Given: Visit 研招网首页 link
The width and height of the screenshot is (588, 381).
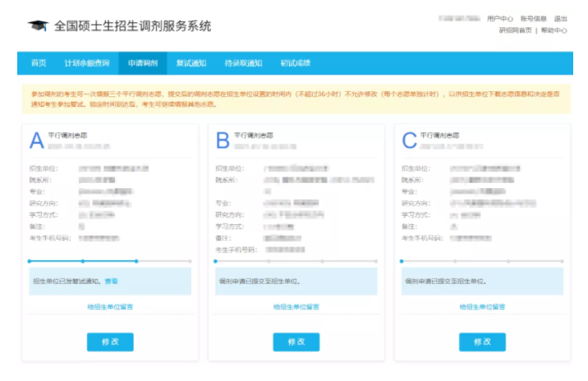Looking at the screenshot, I should coord(515,30).
